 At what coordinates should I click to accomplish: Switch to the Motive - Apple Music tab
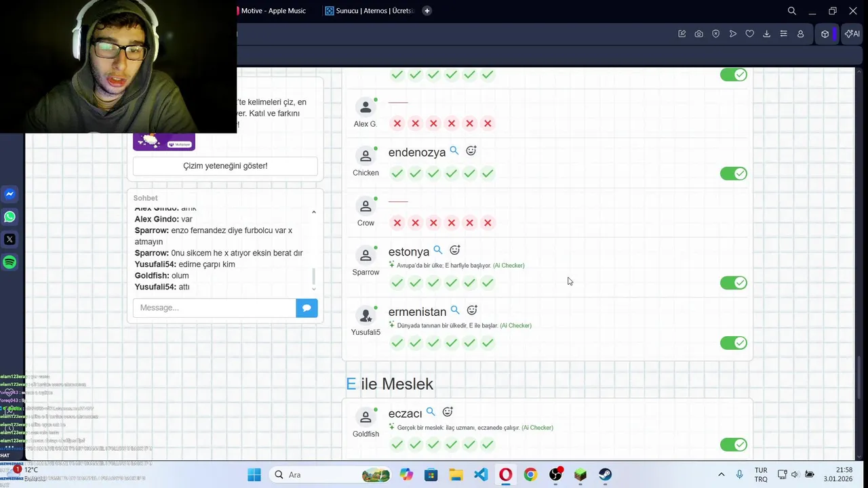click(273, 11)
